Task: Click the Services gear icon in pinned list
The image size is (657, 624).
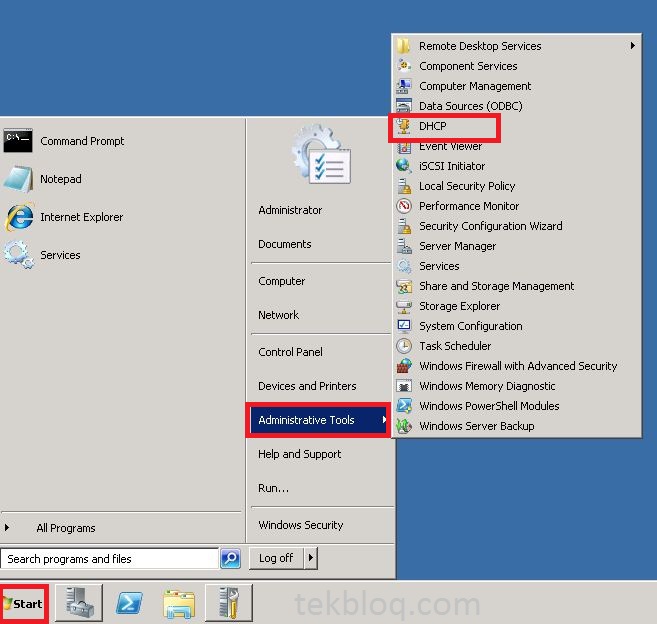Action: 19,255
